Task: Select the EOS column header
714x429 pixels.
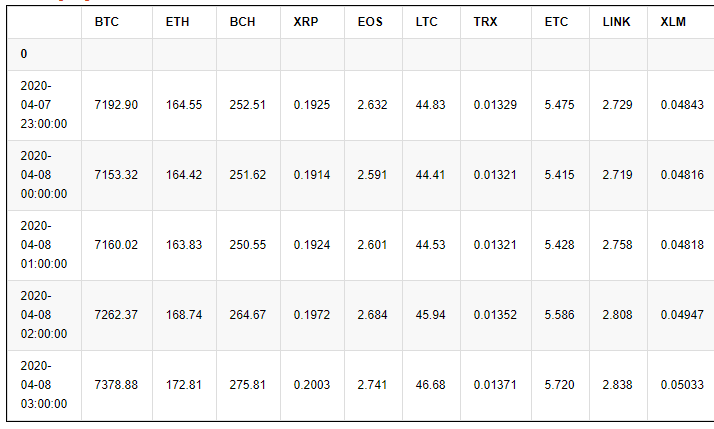Action: click(370, 22)
